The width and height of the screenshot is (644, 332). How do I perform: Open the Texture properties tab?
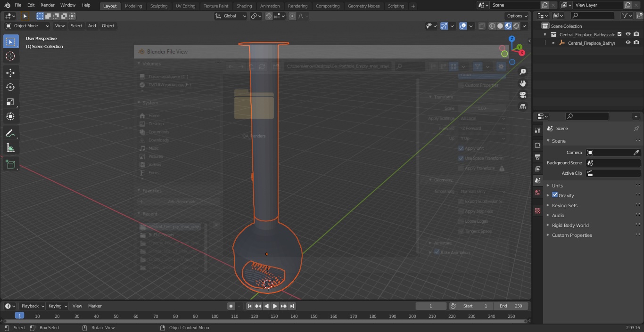coord(537,211)
